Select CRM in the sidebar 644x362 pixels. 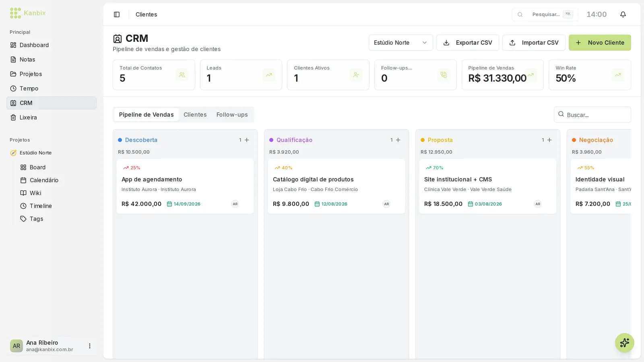[52, 103]
